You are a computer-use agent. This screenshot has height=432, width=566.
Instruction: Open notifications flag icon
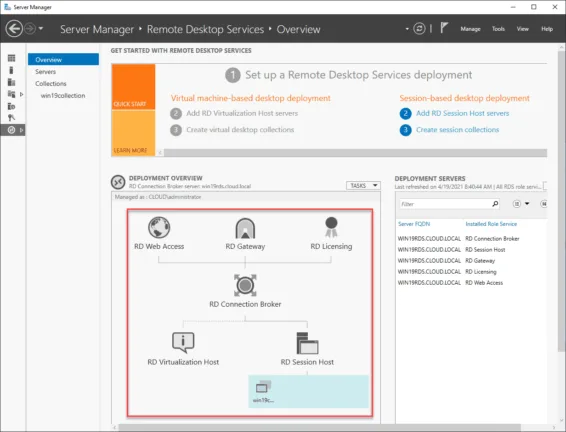444,28
